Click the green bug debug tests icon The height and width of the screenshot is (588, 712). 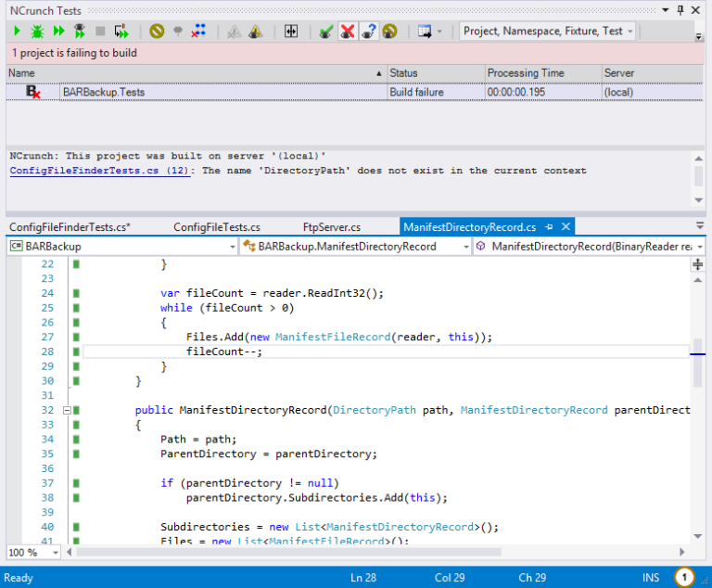(37, 32)
